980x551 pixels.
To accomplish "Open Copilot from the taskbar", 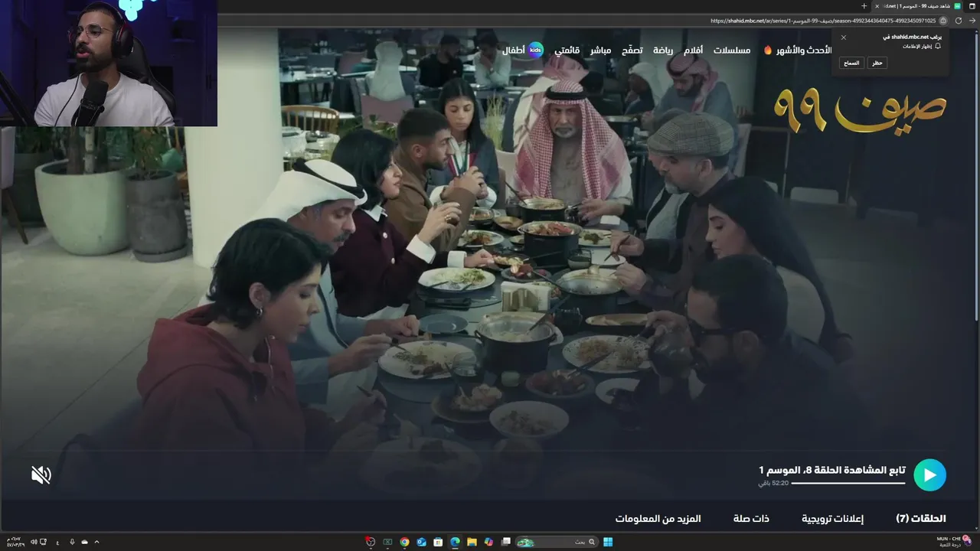I will coord(488,542).
